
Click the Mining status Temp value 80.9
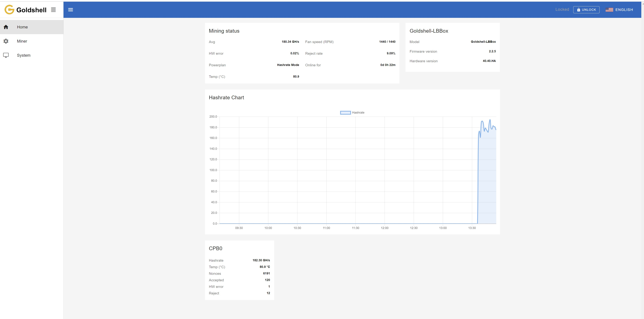pyautogui.click(x=296, y=77)
